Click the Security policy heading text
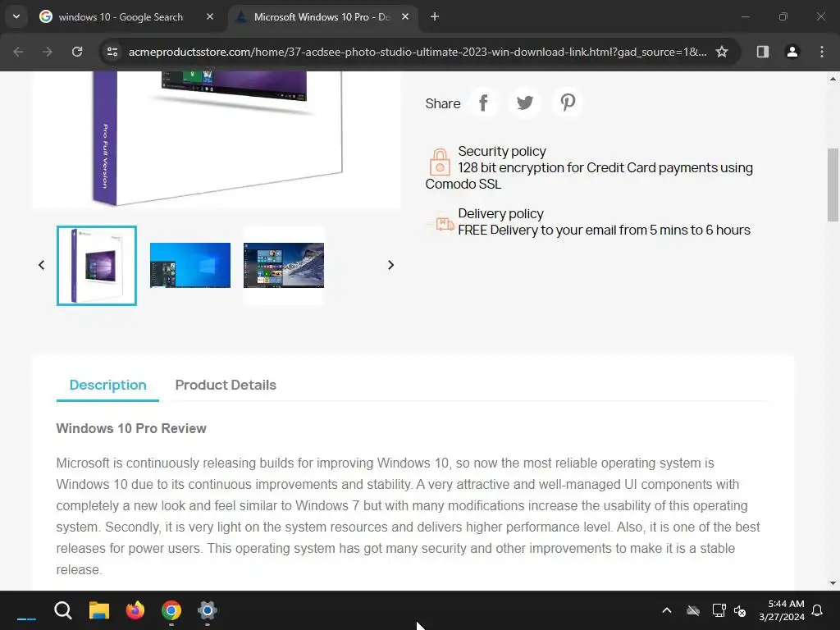This screenshot has width=840, height=630. (502, 152)
